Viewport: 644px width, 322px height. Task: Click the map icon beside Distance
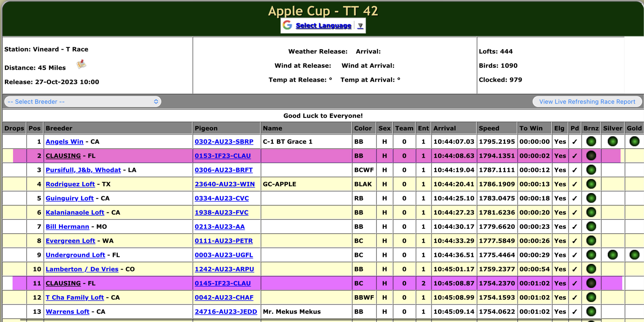81,64
